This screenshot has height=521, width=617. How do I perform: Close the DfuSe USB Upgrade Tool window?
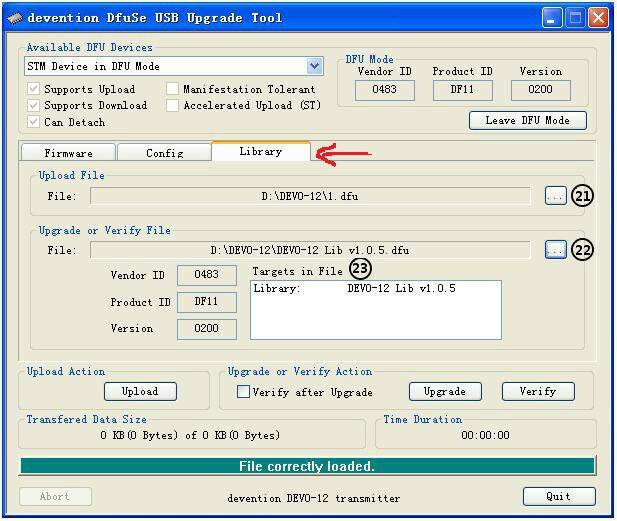click(598, 18)
